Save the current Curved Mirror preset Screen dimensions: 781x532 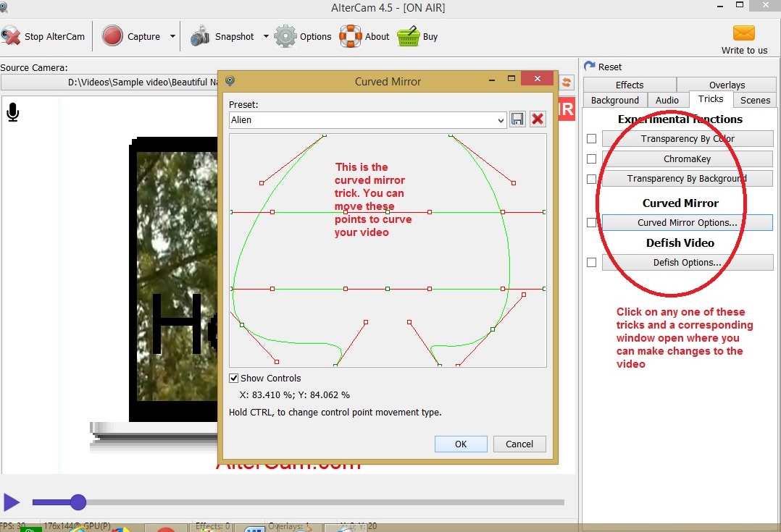[517, 119]
